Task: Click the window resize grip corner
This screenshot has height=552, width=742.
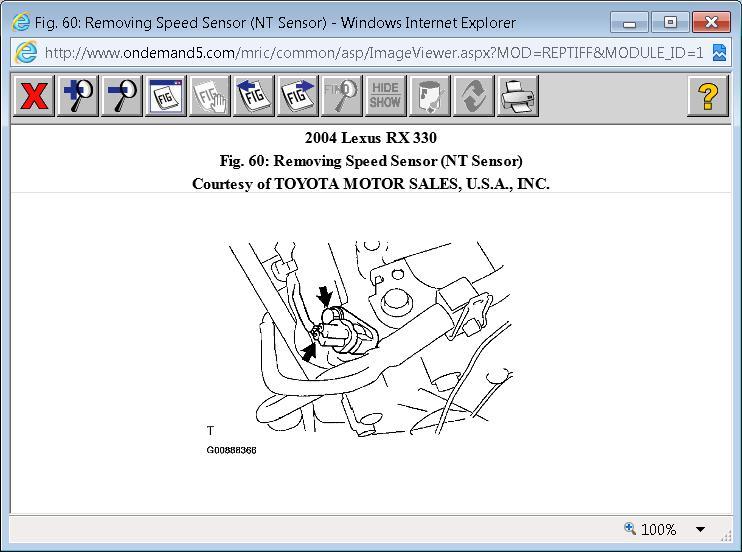Action: 726,536
